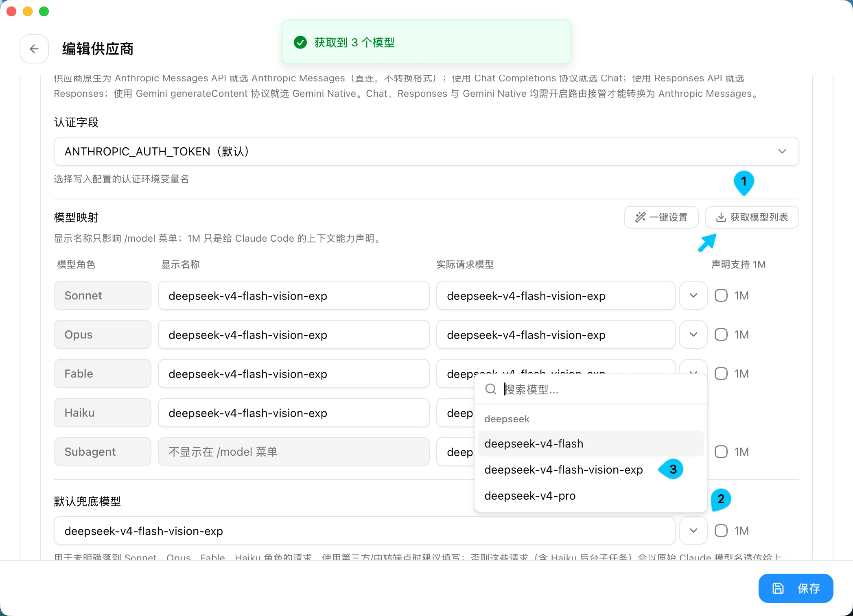The height and width of the screenshot is (616, 853).
Task: Edit the Fable display name field
Action: click(293, 374)
